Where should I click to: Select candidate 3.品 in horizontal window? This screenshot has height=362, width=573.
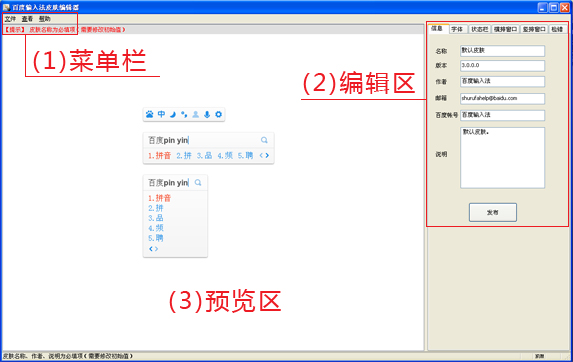click(204, 156)
